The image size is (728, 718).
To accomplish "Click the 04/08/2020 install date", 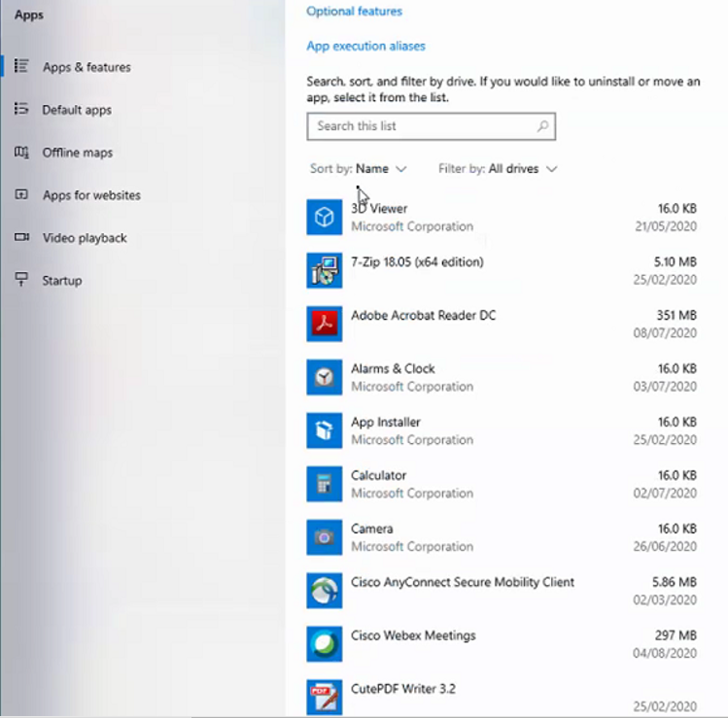I will tap(665, 654).
